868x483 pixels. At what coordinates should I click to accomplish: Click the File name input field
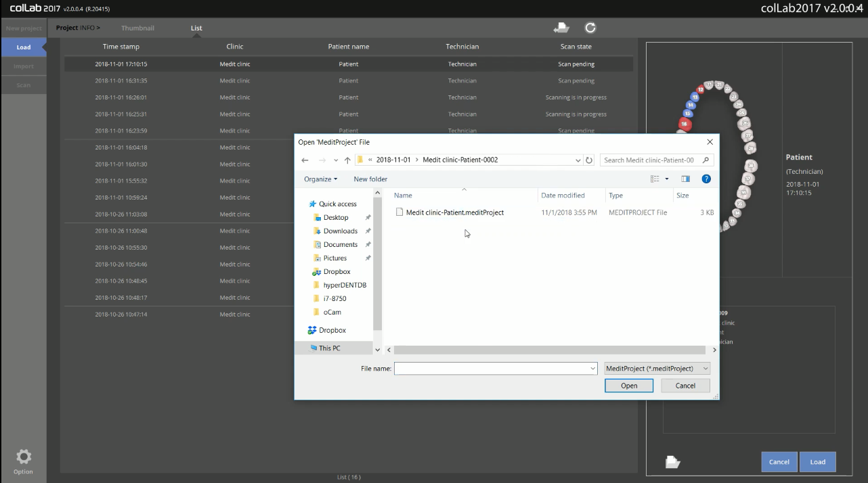(x=495, y=368)
